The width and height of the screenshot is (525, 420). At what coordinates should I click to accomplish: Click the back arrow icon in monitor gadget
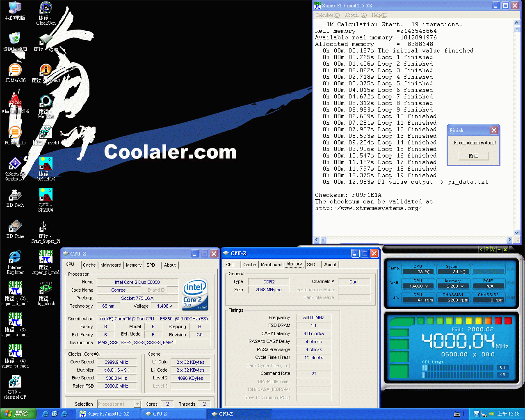(481, 249)
